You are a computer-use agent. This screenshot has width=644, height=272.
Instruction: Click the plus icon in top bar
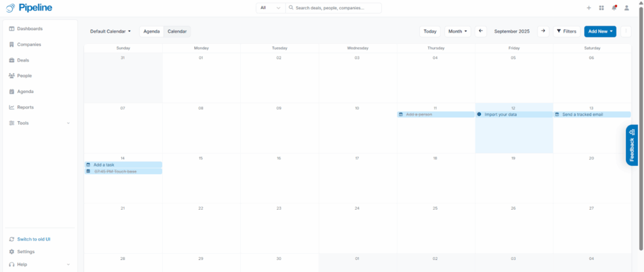tap(589, 8)
